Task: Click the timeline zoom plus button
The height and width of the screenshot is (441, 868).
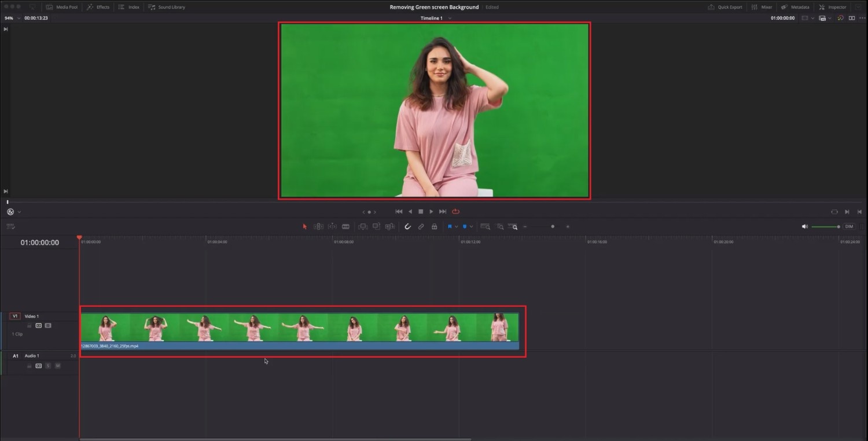Action: pyautogui.click(x=568, y=227)
